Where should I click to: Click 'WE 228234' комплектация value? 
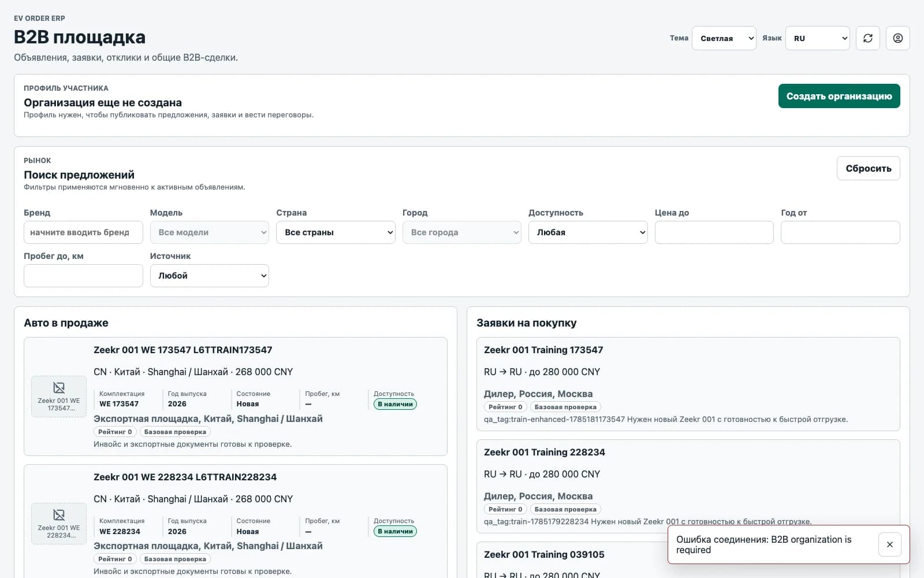pos(120,531)
